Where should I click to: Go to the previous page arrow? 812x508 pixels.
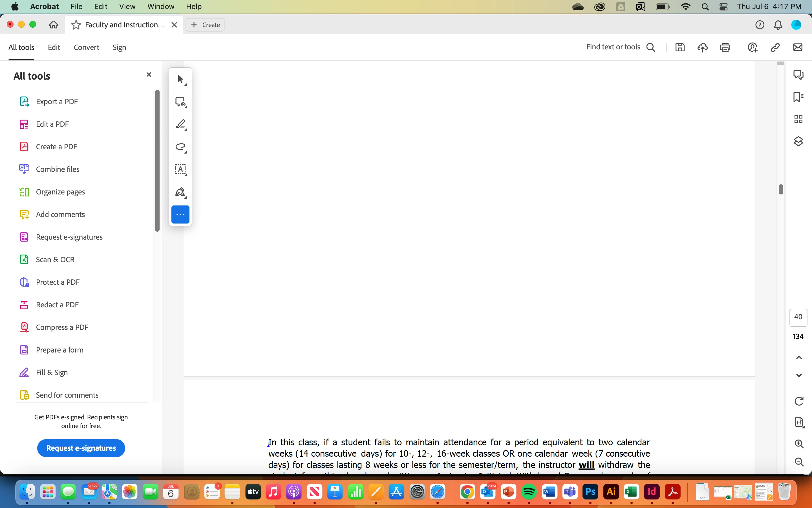tap(799, 358)
